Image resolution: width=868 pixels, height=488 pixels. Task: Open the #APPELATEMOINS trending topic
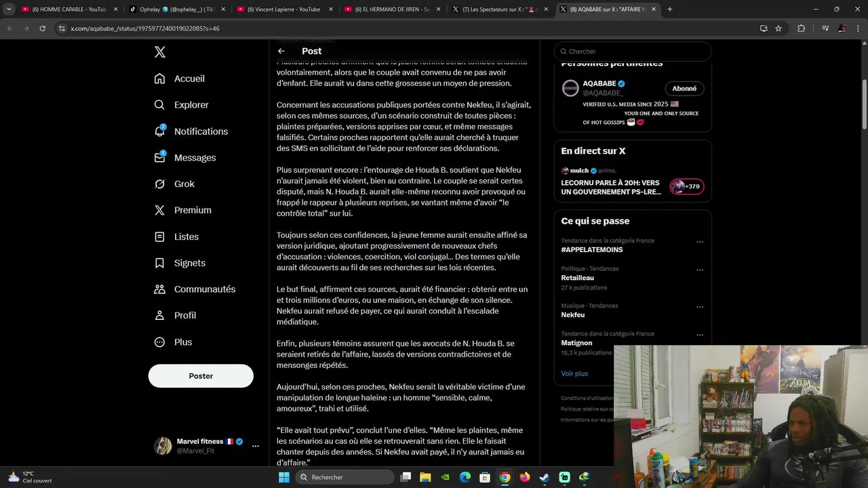592,249
